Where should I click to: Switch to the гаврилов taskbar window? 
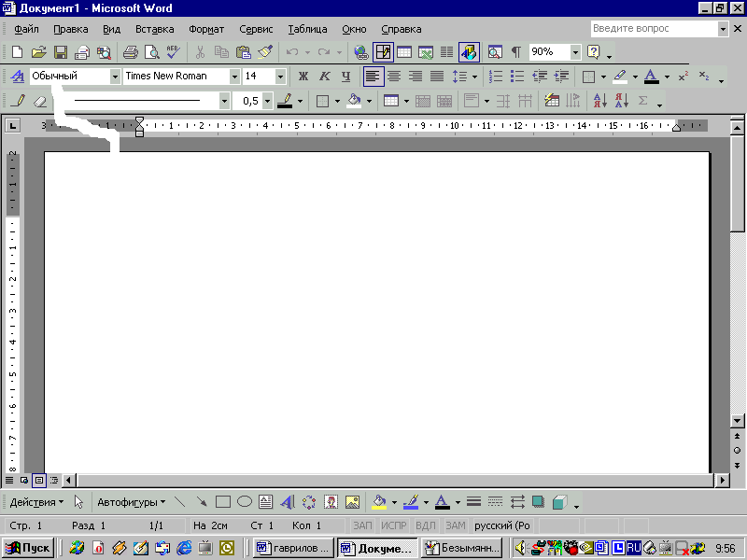293,548
